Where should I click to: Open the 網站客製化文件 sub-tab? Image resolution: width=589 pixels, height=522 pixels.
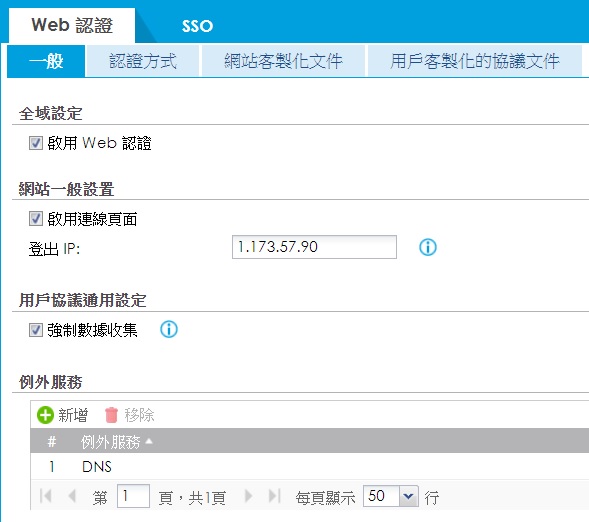coord(283,61)
